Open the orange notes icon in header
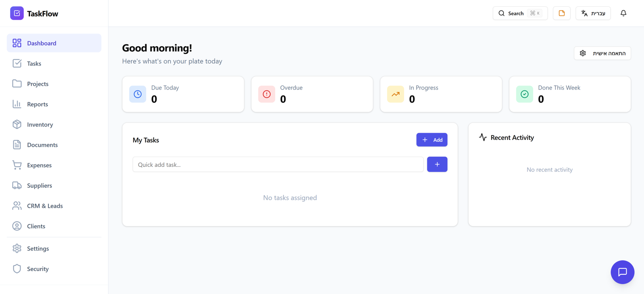Image resolution: width=644 pixels, height=294 pixels. tap(561, 13)
